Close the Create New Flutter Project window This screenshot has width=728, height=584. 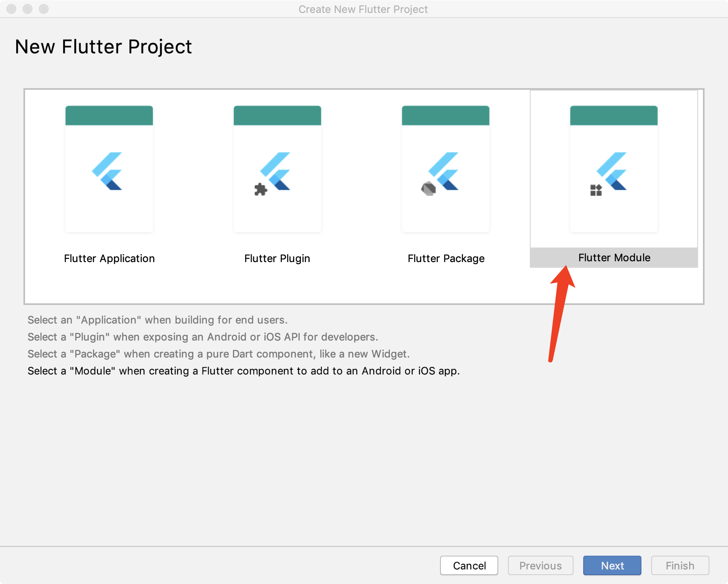[11, 9]
